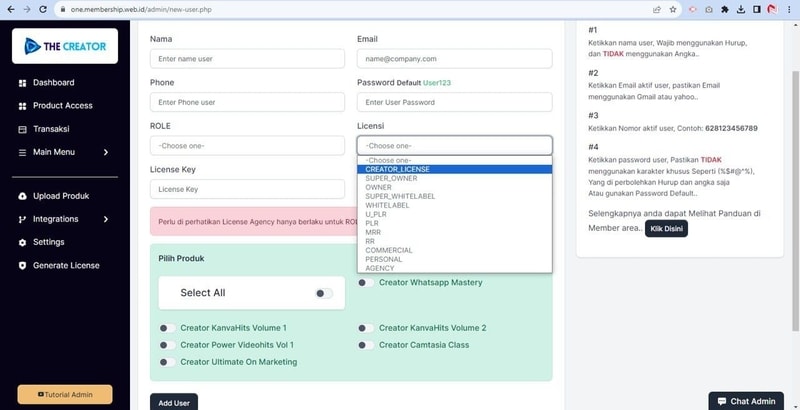This screenshot has width=800, height=410.
Task: Enable the Creator KanvaHits Volume 1 toggle
Action: 168,328
